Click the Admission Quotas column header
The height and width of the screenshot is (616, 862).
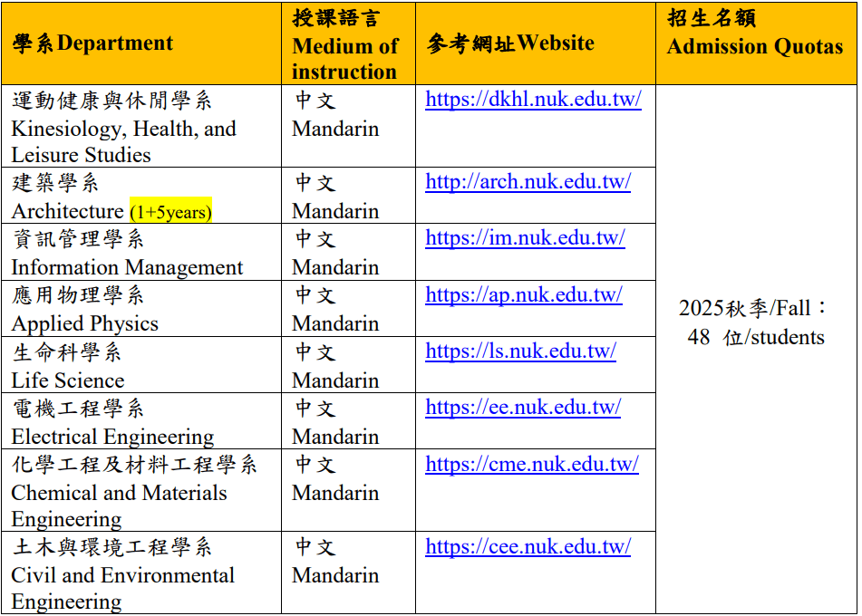pos(756,43)
